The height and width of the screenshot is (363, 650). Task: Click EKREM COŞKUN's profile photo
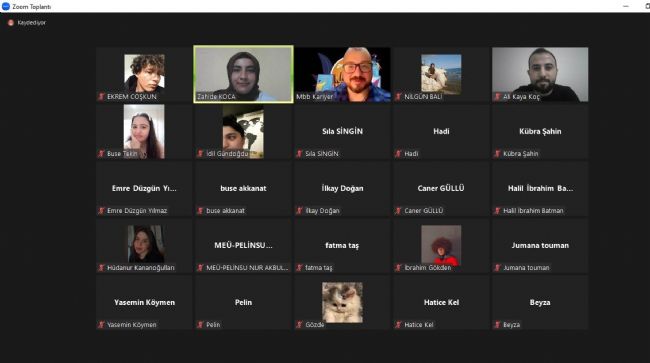(x=144, y=73)
